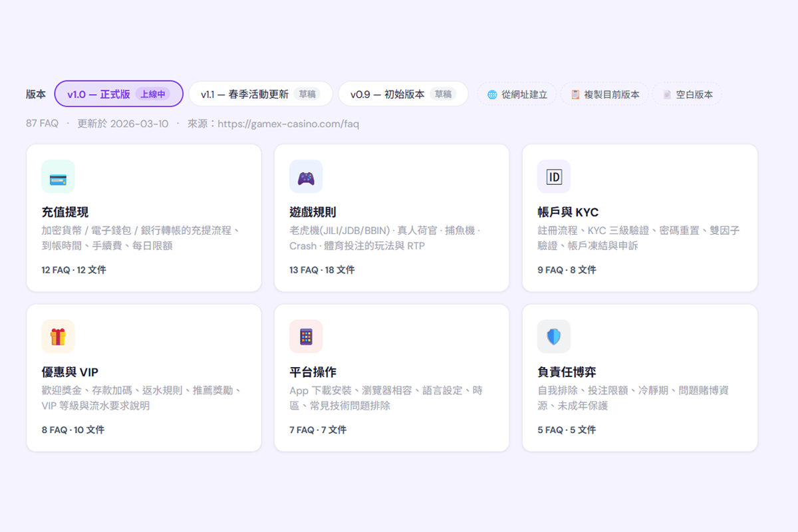The height and width of the screenshot is (532, 798).
Task: Click the credit card icon for 充值提現
Action: point(58,177)
